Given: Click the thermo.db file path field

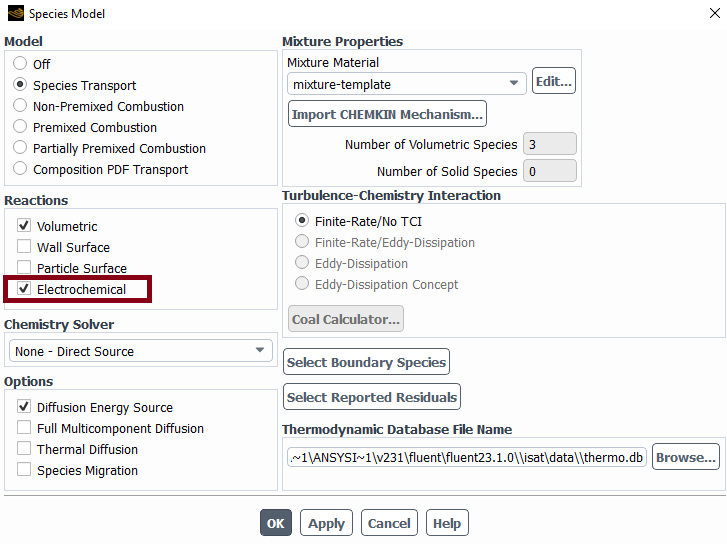Looking at the screenshot, I should [467, 457].
